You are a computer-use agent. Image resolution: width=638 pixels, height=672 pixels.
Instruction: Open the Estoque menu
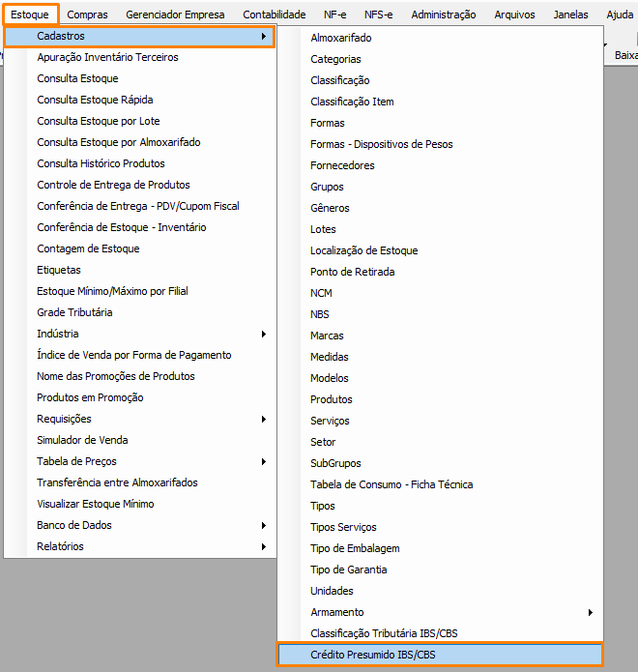tap(30, 15)
